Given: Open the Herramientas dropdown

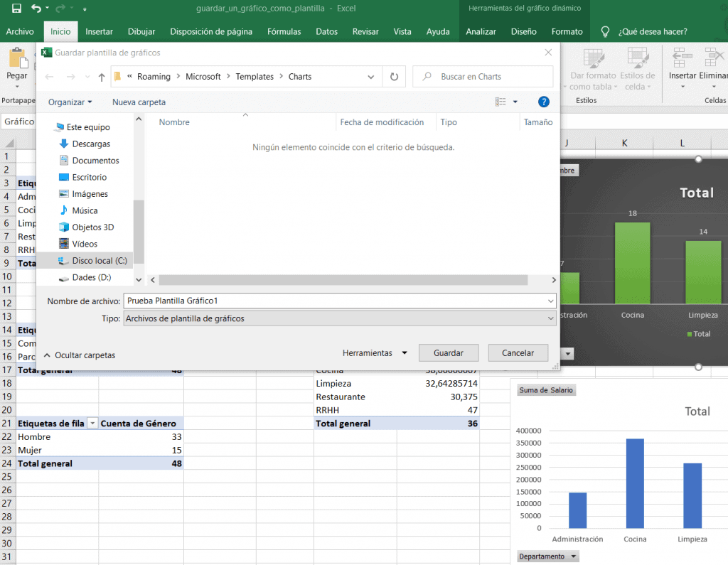Looking at the screenshot, I should coord(375,353).
